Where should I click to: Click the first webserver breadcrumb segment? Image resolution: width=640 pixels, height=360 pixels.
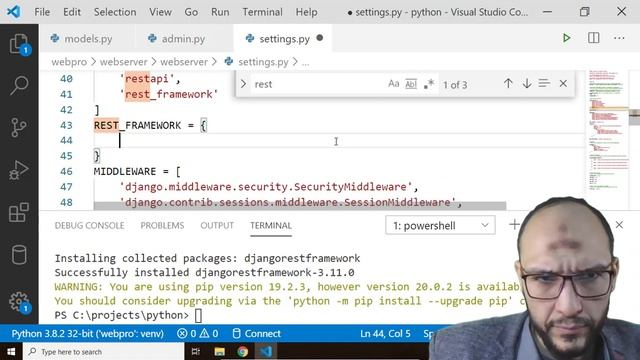[x=123, y=62]
